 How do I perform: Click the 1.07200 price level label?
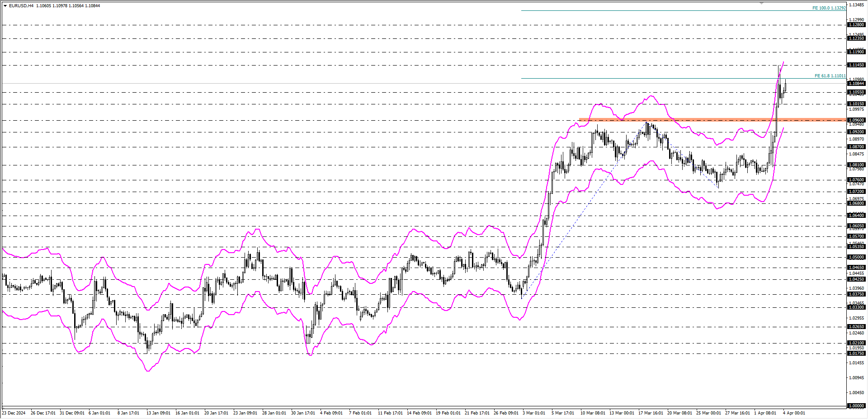(856, 192)
